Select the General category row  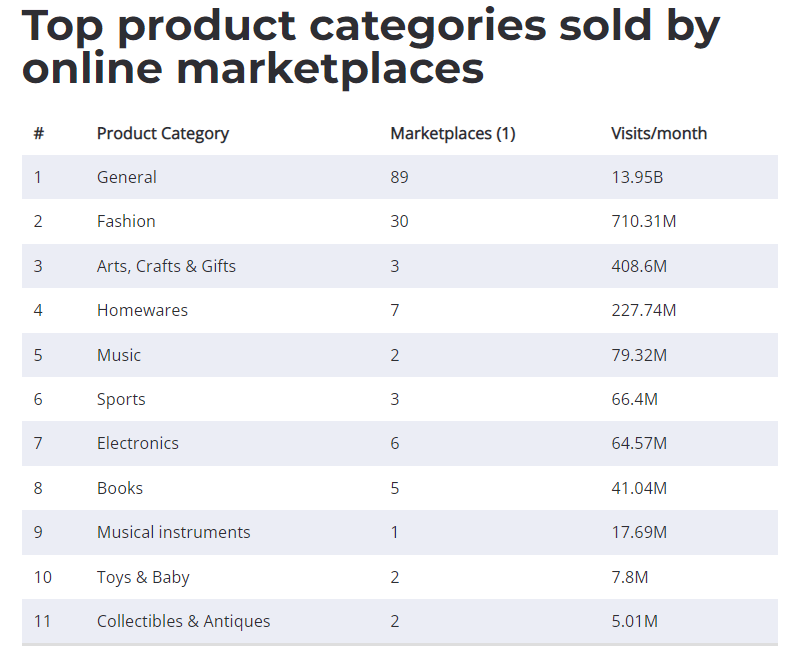coord(400,177)
